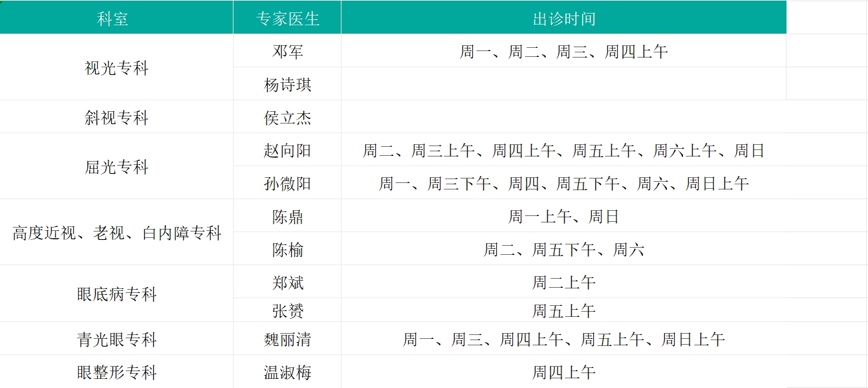Click doctor name 赵向阳
This screenshot has height=388, width=868.
point(287,150)
